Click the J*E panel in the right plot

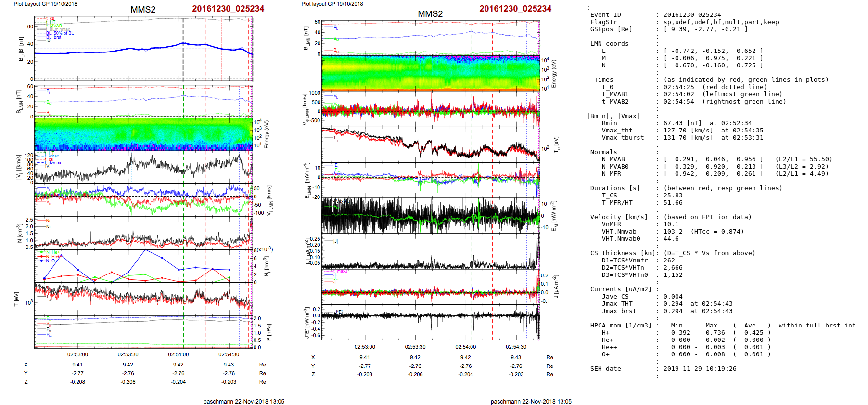click(x=430, y=322)
